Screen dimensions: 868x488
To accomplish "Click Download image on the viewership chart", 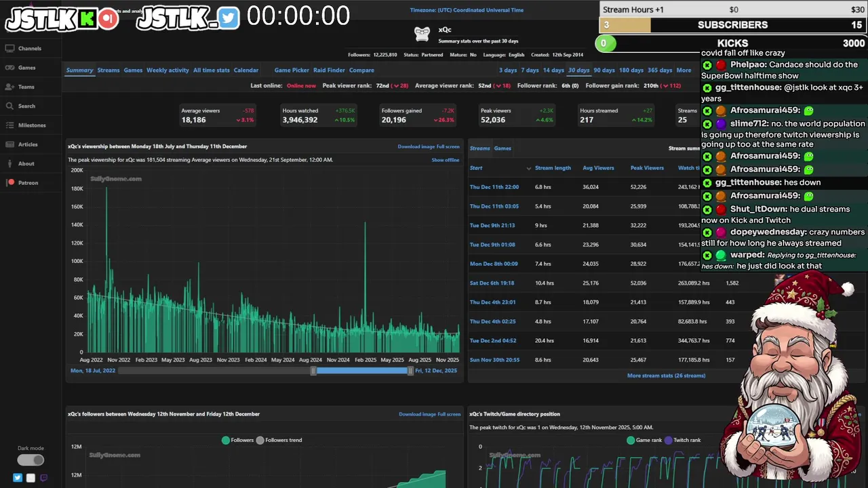I will (x=416, y=146).
